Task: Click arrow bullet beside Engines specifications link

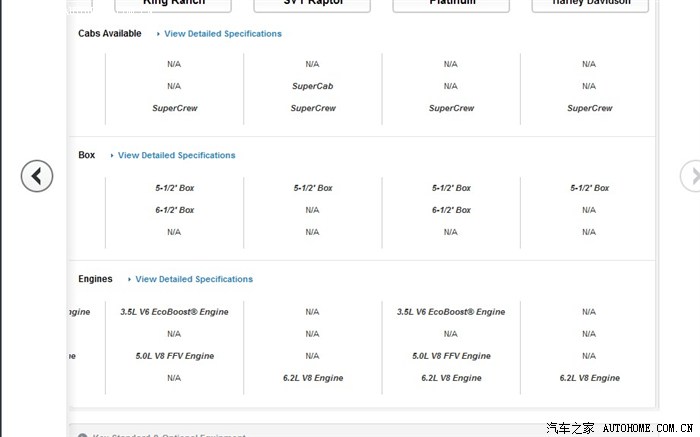Action: point(129,280)
